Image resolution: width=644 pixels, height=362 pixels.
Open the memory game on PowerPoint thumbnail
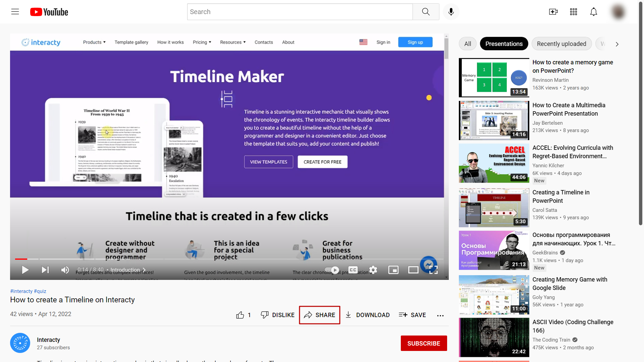(x=494, y=77)
